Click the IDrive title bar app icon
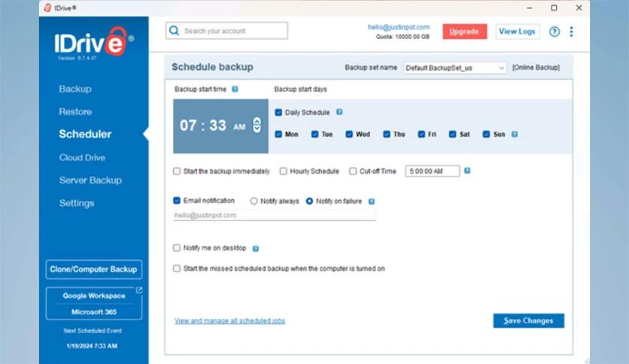The height and width of the screenshot is (364, 629). point(47,8)
